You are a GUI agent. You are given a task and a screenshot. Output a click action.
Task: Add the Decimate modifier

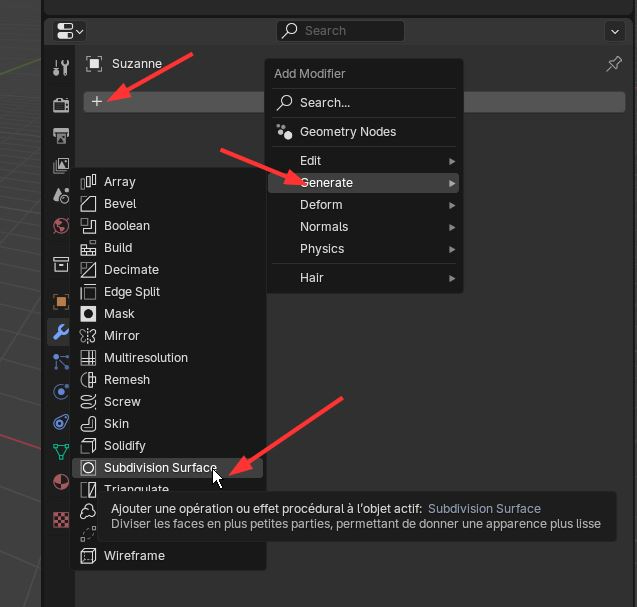click(167, 269)
